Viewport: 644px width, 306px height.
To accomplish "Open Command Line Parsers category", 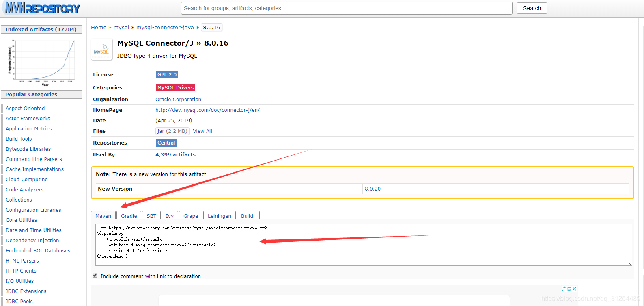I will tap(34, 159).
